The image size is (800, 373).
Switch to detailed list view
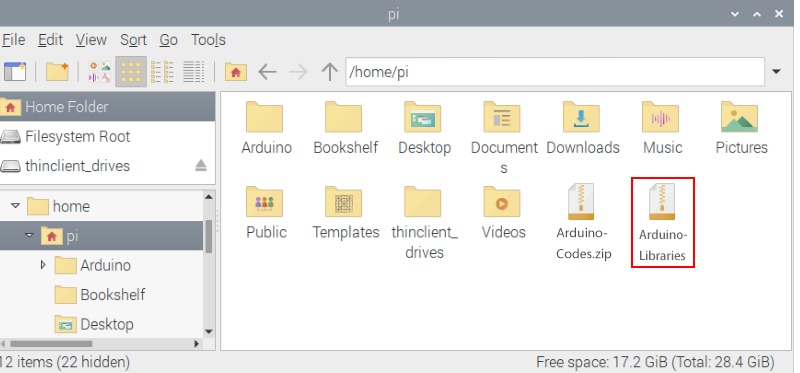click(193, 72)
